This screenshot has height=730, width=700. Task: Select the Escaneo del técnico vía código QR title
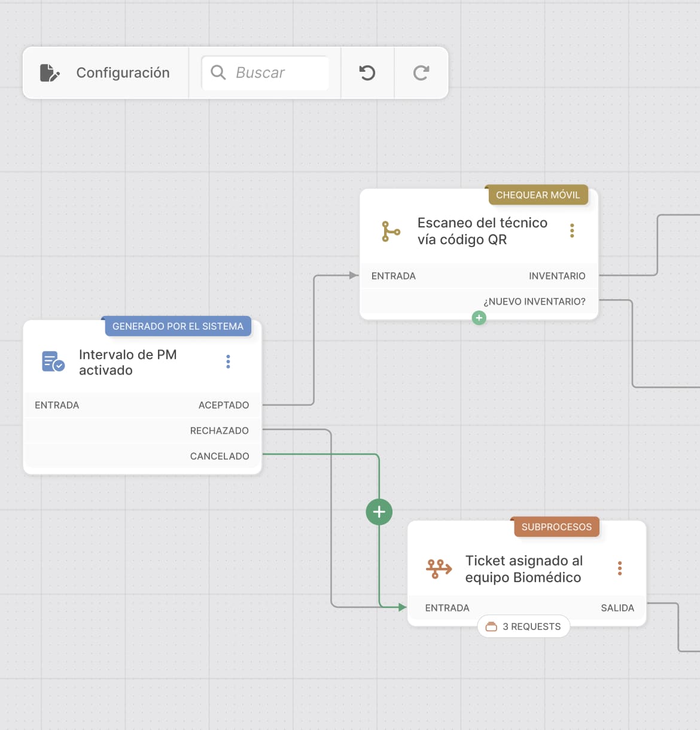482,231
